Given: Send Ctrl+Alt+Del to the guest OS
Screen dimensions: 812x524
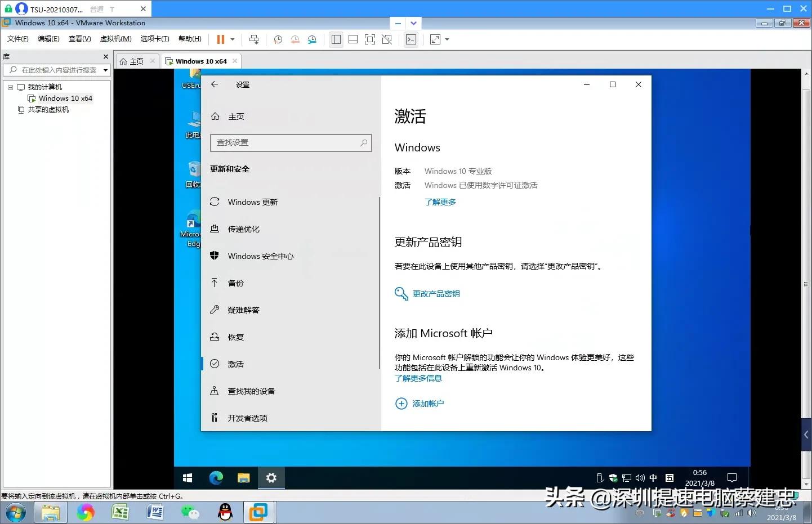Looking at the screenshot, I should (254, 39).
